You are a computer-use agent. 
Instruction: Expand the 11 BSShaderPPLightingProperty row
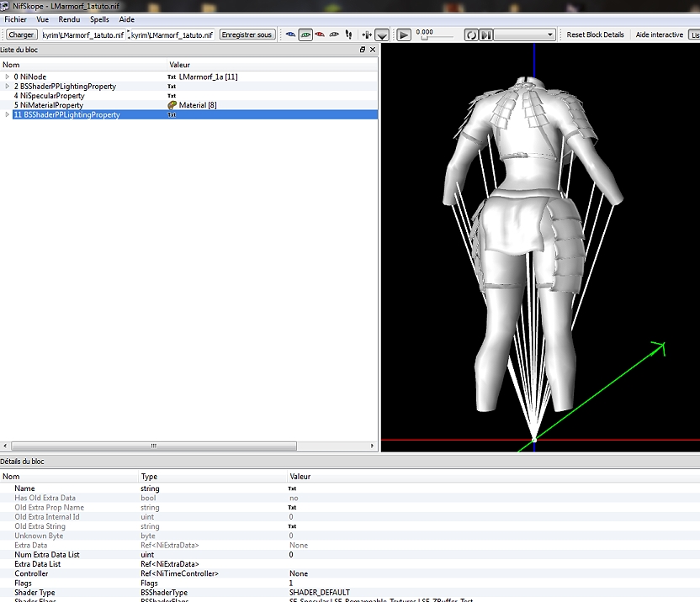click(7, 114)
